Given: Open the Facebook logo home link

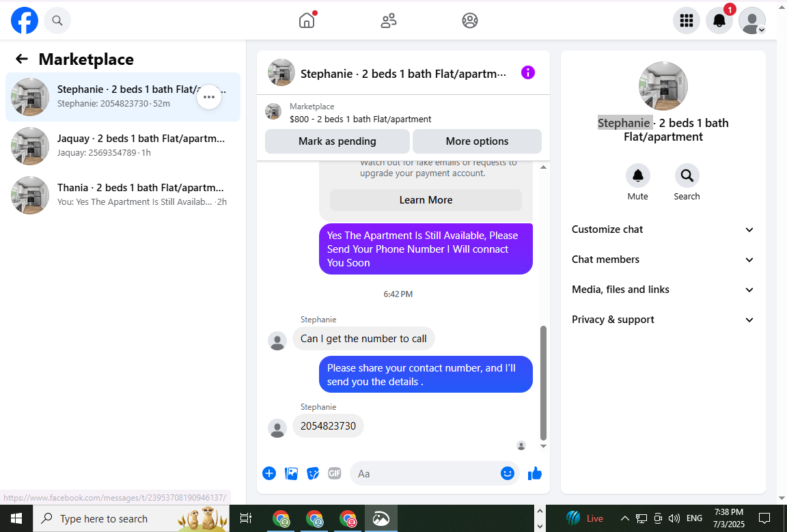Looking at the screenshot, I should pos(25,20).
